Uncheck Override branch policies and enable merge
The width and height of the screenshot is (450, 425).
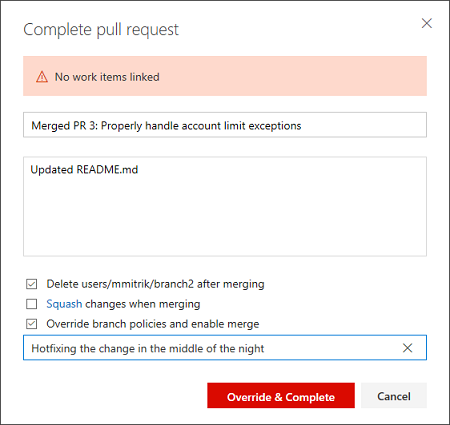click(x=32, y=324)
